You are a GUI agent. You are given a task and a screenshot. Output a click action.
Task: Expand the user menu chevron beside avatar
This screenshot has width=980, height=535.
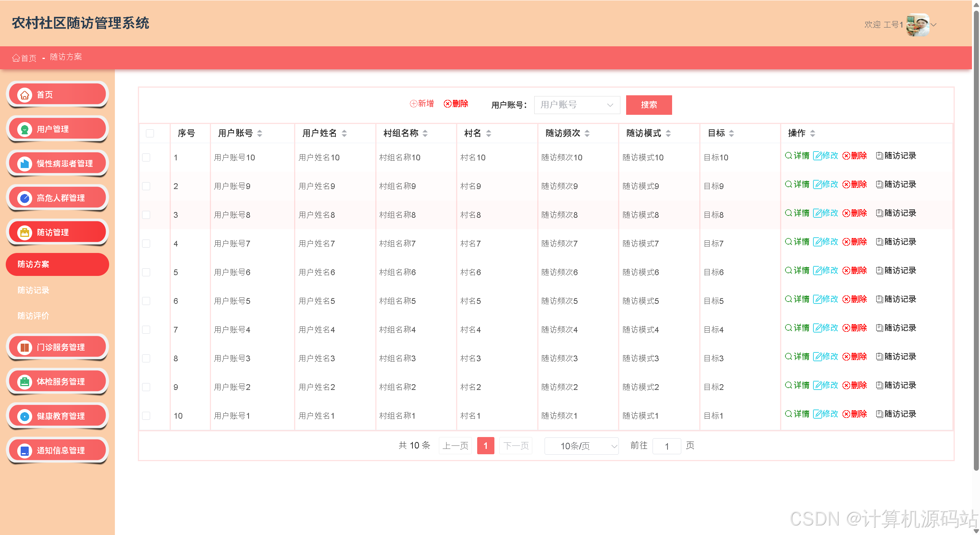934,25
